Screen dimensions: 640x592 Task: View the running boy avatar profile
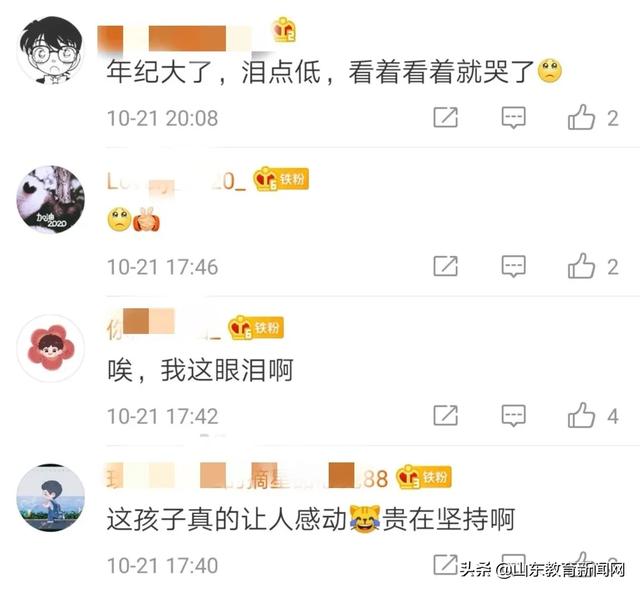pos(51,498)
